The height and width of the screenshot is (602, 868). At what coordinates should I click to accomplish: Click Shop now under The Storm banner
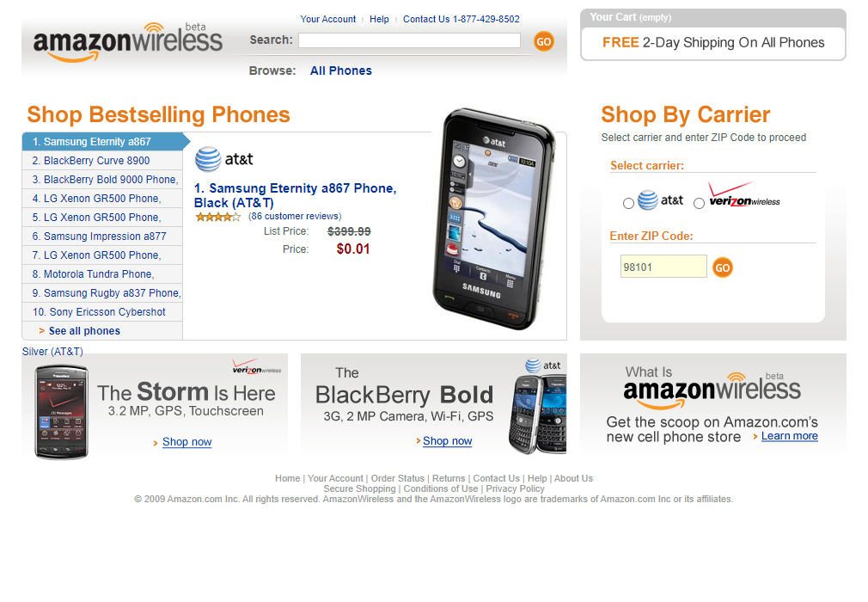point(187,442)
